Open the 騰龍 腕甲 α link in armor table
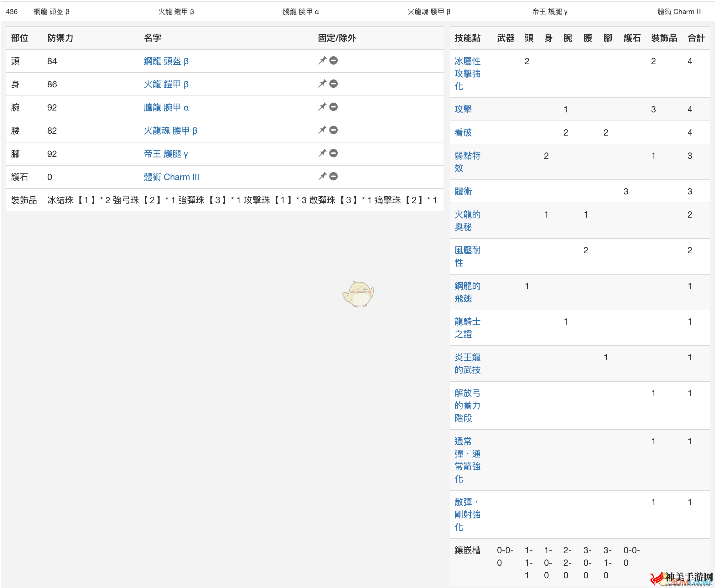This screenshot has height=588, width=716. coord(166,108)
